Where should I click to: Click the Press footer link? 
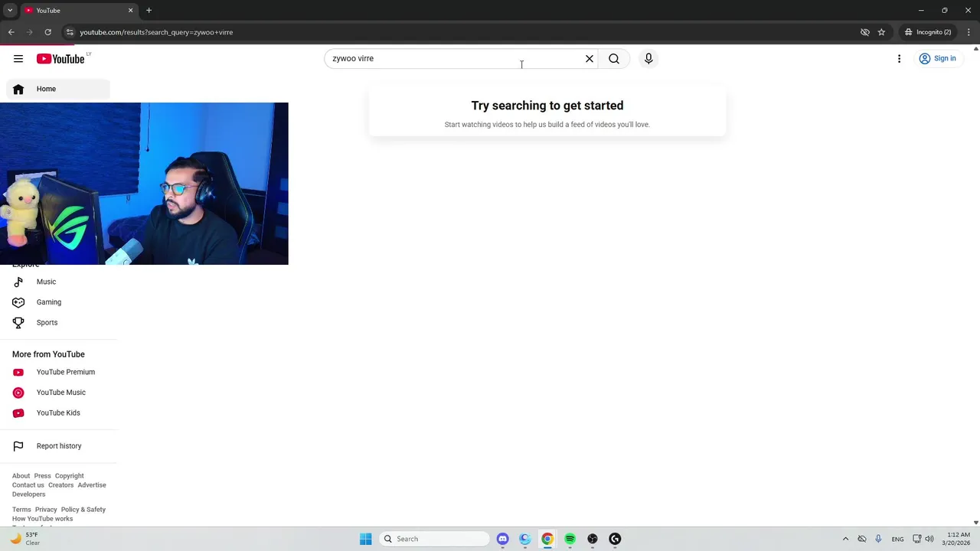coord(42,476)
